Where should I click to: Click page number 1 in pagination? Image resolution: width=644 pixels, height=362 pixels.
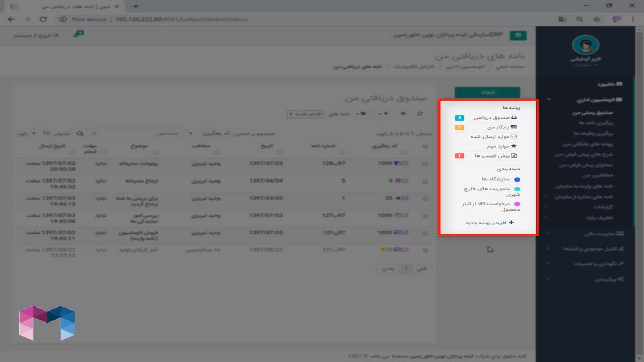tap(405, 269)
